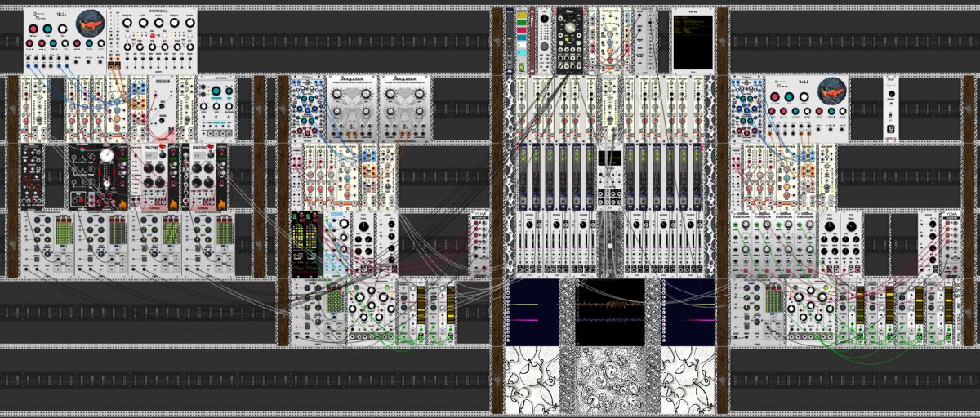Click the right Plateau module title
Viewport: 980px width, 418px height.
pyautogui.click(x=746, y=78)
